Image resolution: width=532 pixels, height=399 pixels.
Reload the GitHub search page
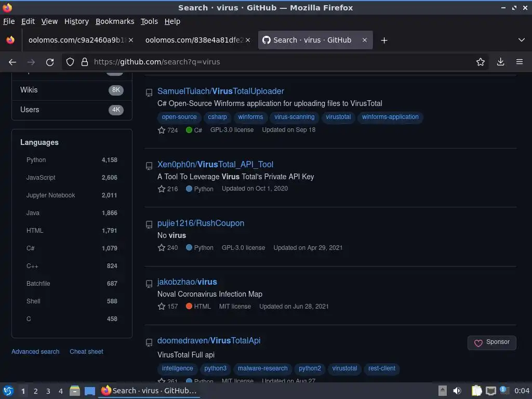tap(50, 62)
